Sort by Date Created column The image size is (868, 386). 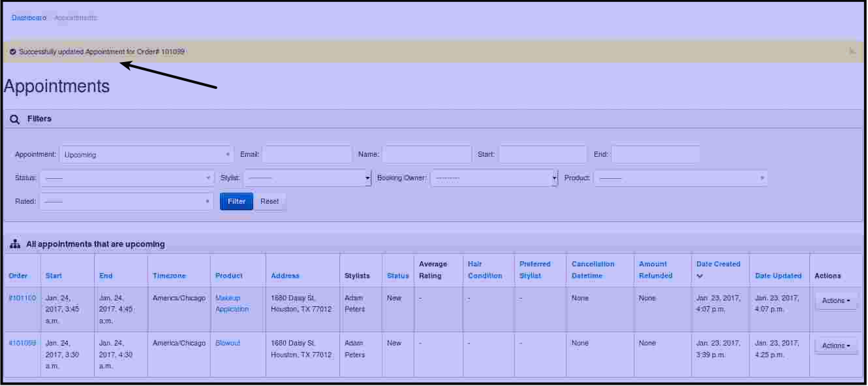click(x=719, y=264)
